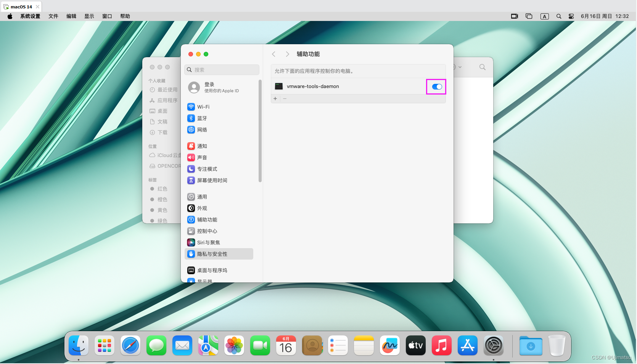Open Launchpad from the Dock
This screenshot has height=364, width=637.
tap(105, 346)
